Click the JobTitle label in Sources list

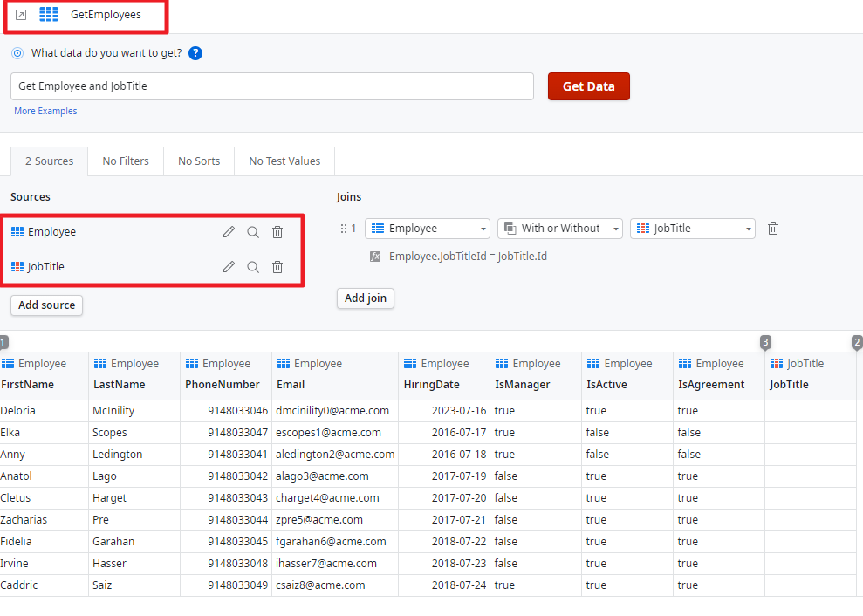click(46, 267)
